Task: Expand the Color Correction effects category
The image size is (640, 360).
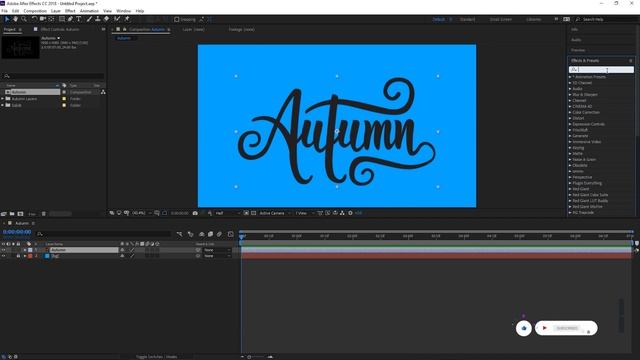Action: [570, 112]
